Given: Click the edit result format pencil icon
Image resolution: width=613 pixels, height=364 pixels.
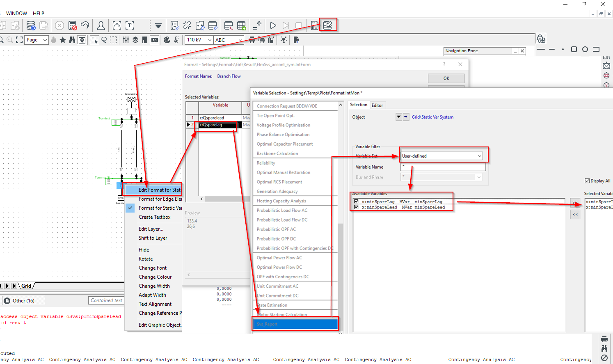Looking at the screenshot, I should click(327, 25).
